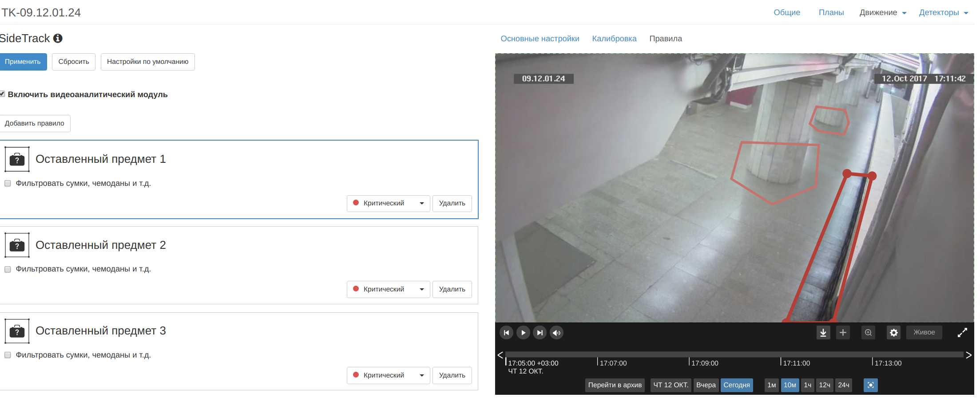This screenshot has height=405, width=980.
Task: Expand the Движение menu
Action: point(883,12)
